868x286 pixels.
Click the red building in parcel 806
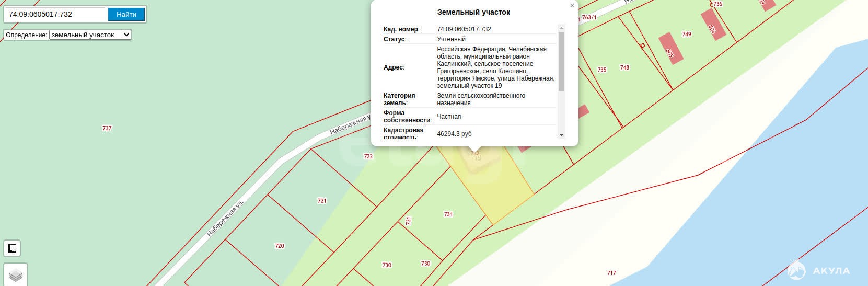[713, 28]
